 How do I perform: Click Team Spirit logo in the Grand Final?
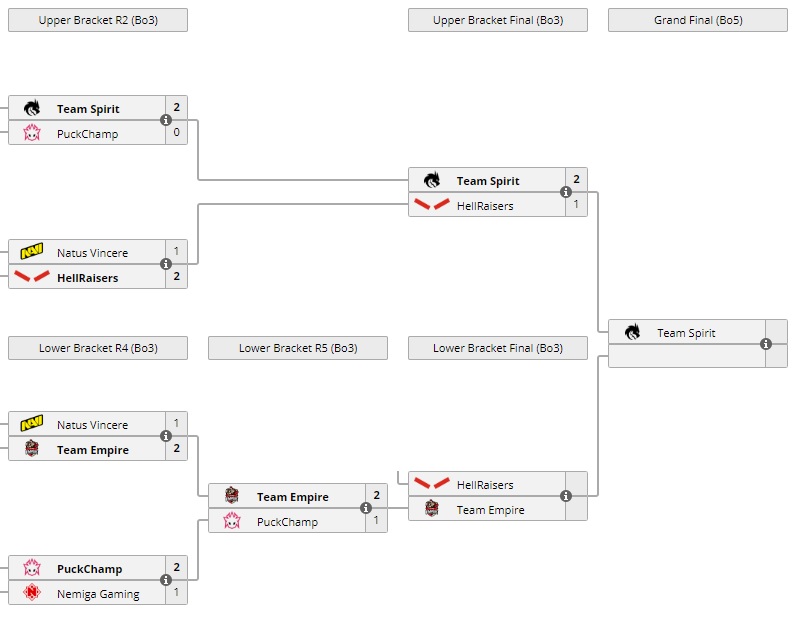(x=632, y=333)
